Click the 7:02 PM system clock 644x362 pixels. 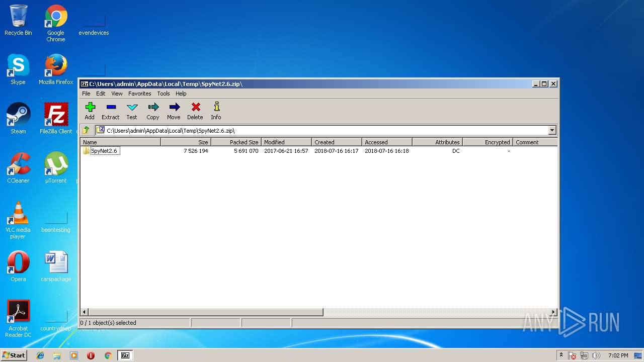click(x=618, y=355)
